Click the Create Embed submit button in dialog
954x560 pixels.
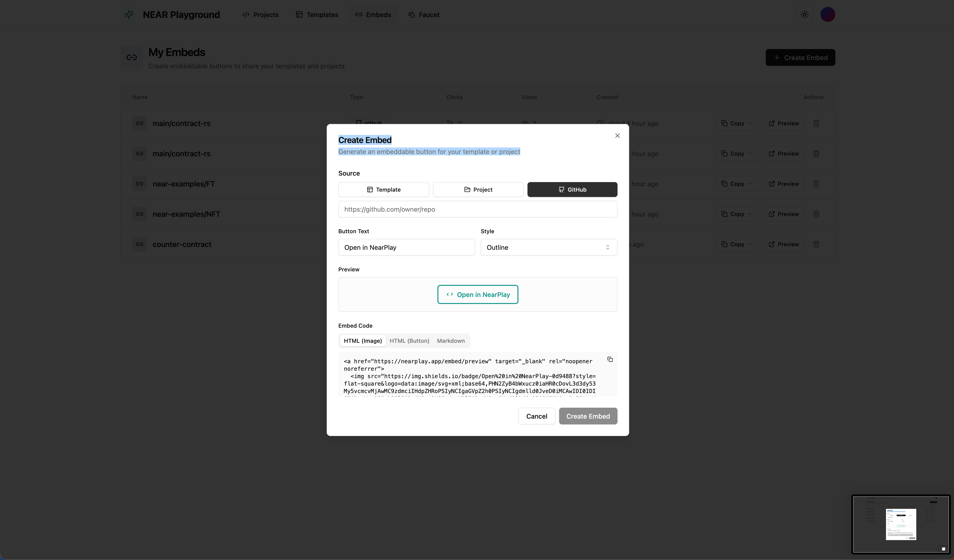588,416
